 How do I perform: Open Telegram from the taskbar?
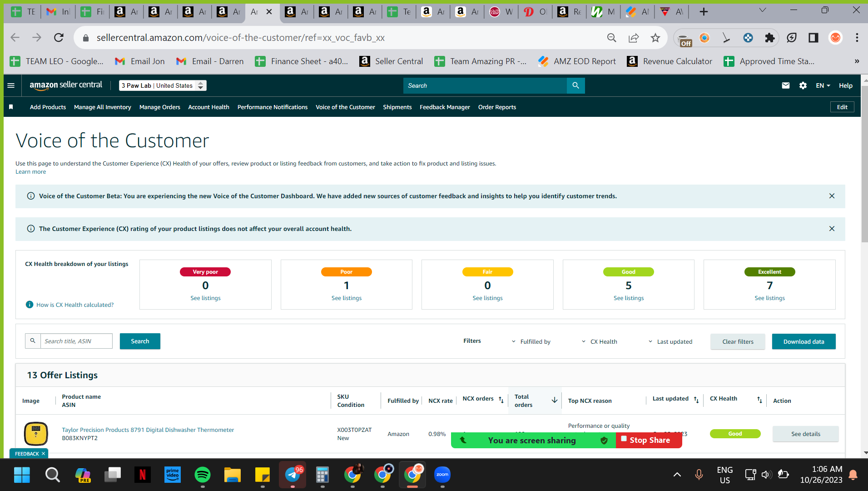pyautogui.click(x=293, y=475)
